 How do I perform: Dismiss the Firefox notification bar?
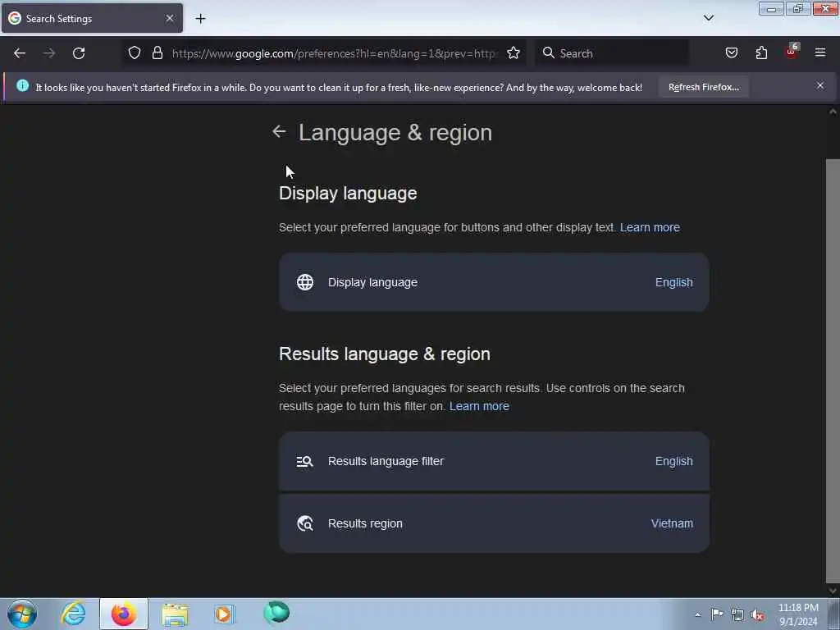820,85
